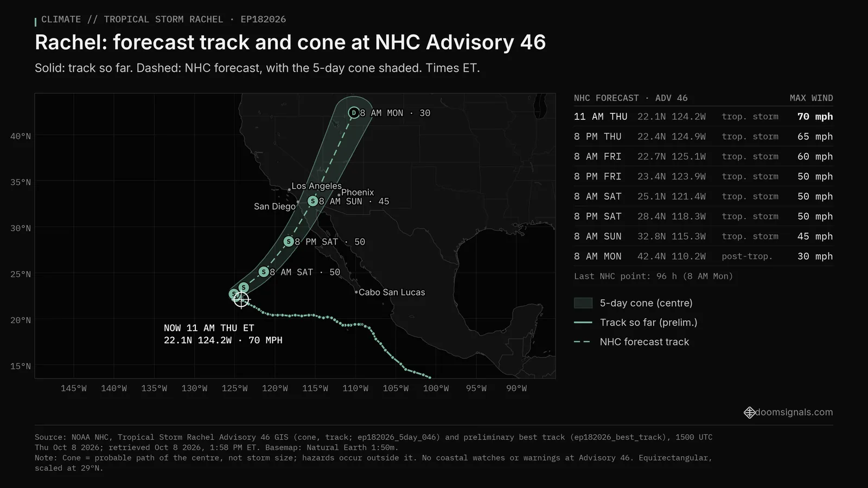Viewport: 868px width, 488px height.
Task: Click the Note: Cone = probable path footnote
Action: (373, 463)
